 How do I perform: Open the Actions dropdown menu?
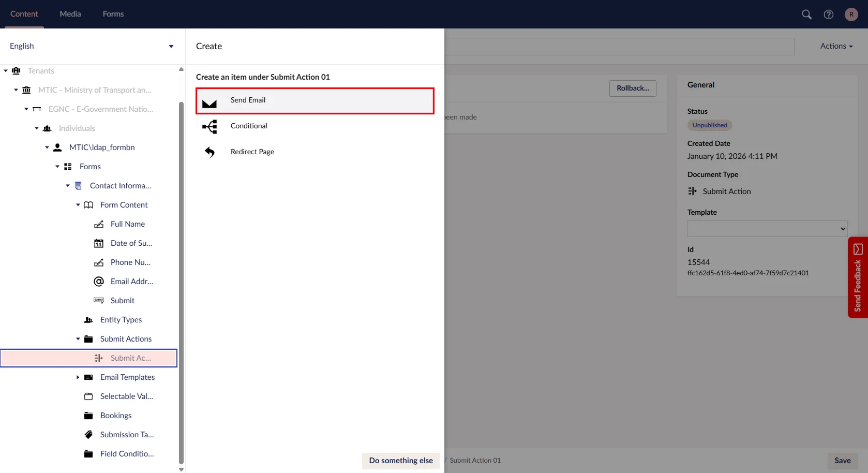836,46
